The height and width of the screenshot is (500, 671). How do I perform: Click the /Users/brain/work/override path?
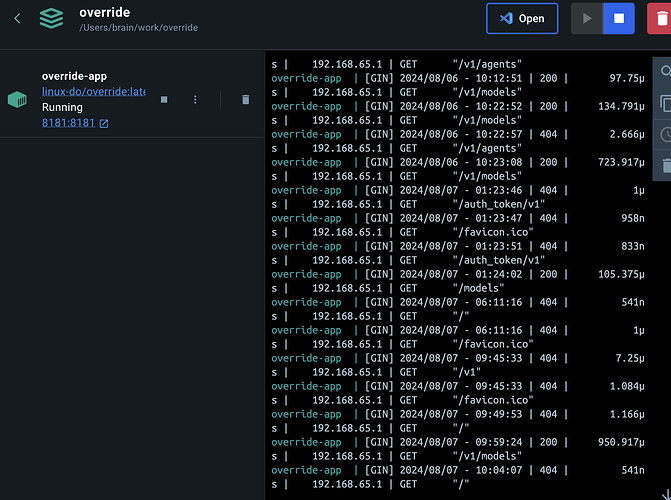[138, 28]
